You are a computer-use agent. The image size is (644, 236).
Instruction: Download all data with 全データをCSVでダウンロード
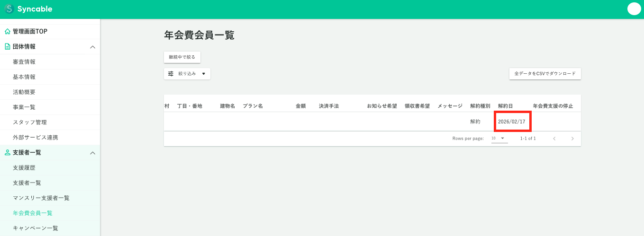(545, 74)
